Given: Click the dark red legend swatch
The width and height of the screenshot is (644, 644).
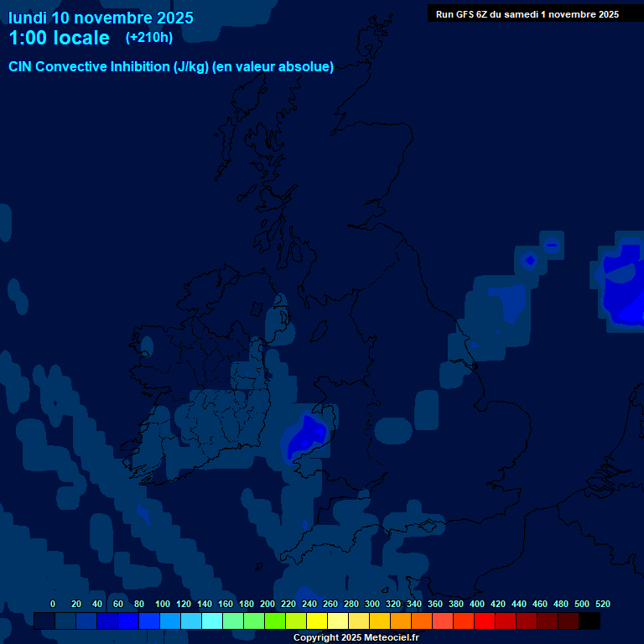Looking at the screenshot, I should pyautogui.click(x=526, y=621).
